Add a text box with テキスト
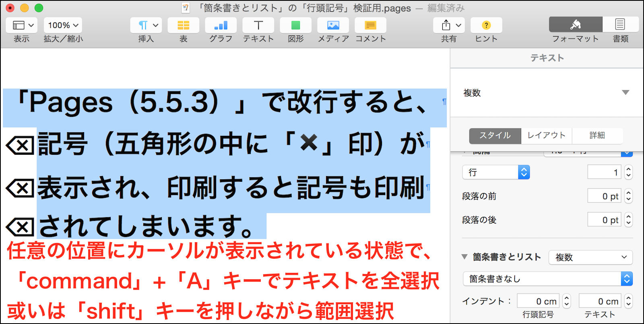This screenshot has width=644, height=324. [x=258, y=25]
